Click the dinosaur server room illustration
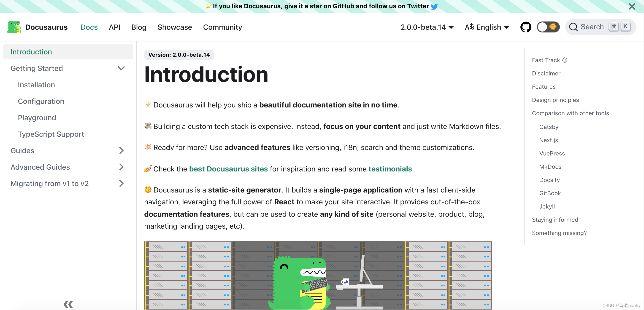This screenshot has width=644, height=310. click(318, 275)
